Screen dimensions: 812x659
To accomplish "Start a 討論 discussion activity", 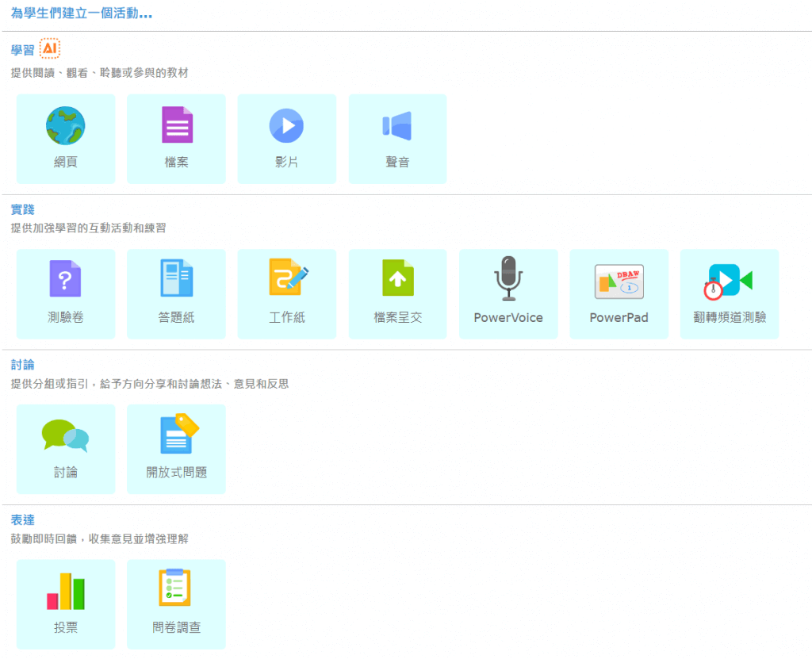I will [x=66, y=449].
